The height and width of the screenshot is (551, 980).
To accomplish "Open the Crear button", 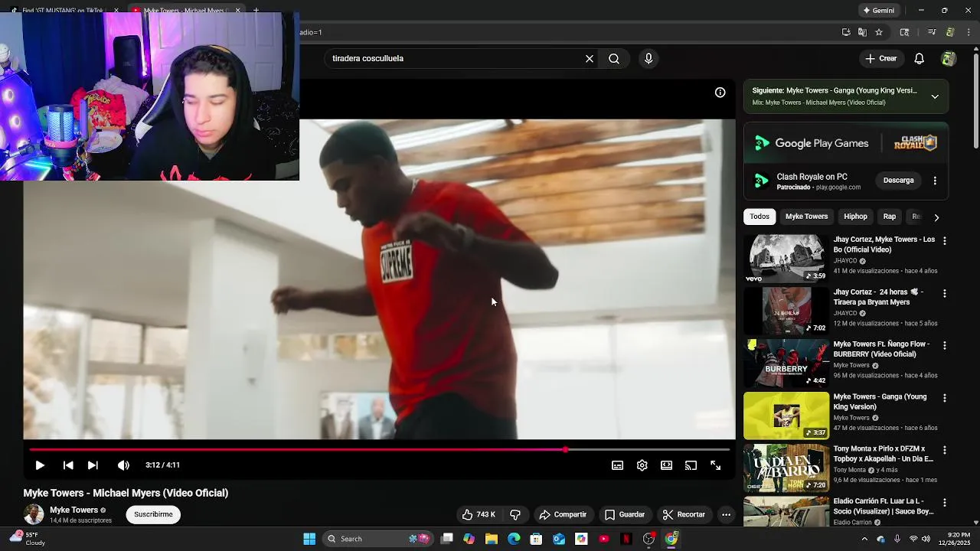I will [x=880, y=58].
